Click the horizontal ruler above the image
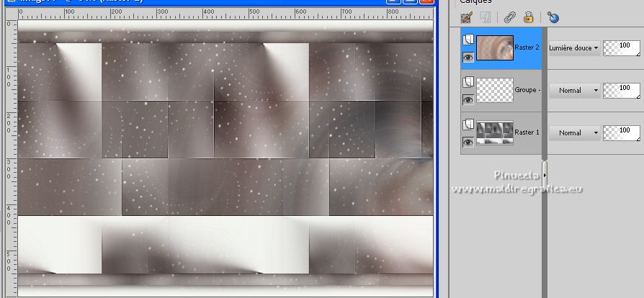Viewport: 644px width, 298px height. (225, 14)
